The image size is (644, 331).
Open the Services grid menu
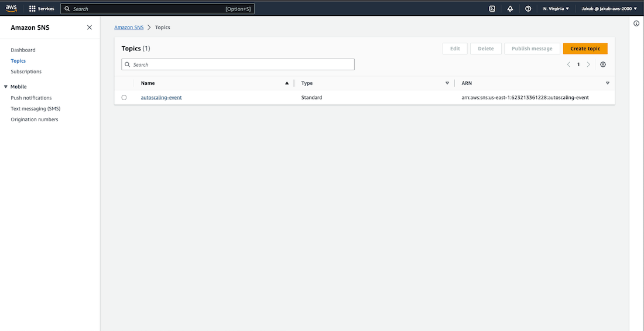pos(42,9)
